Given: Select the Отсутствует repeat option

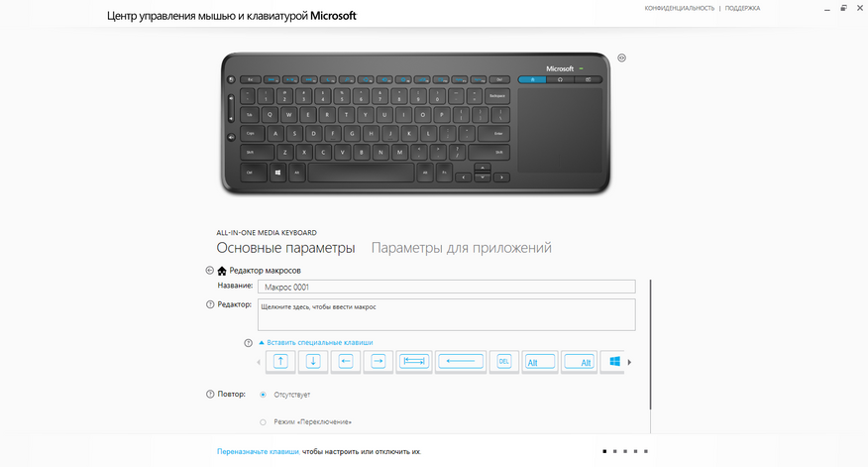Looking at the screenshot, I should pyautogui.click(x=263, y=395).
